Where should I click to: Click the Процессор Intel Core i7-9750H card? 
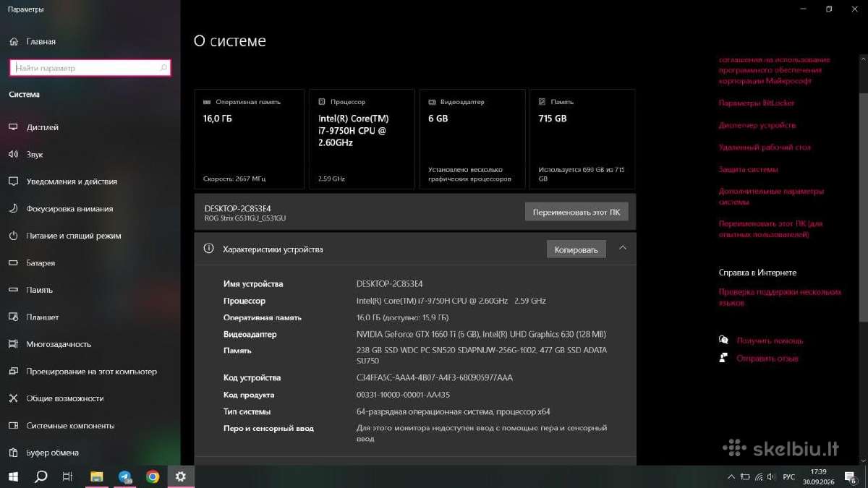[362, 139]
